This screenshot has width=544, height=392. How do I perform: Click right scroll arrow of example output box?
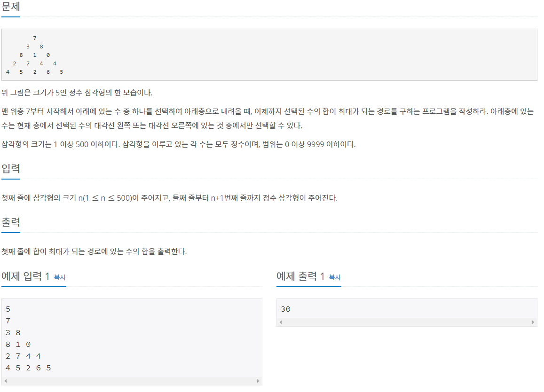[x=533, y=322]
